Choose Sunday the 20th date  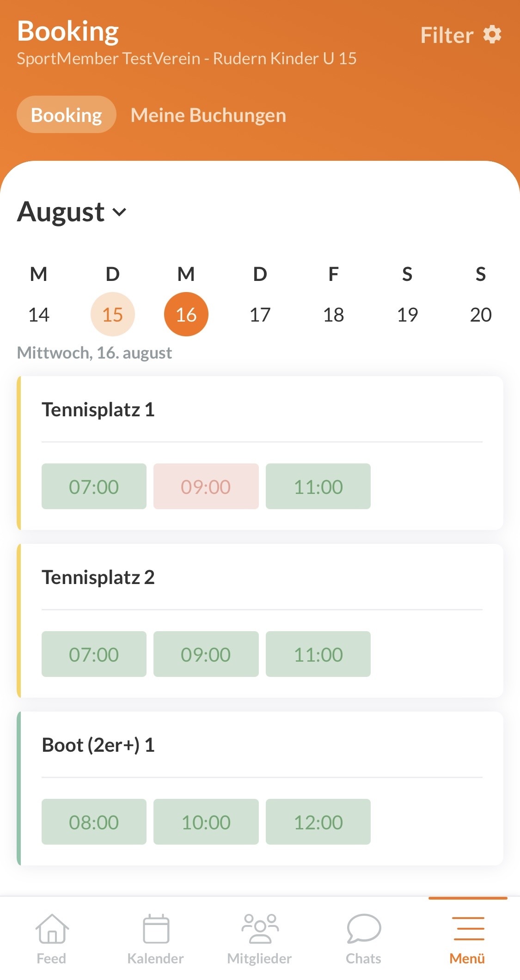pos(481,315)
